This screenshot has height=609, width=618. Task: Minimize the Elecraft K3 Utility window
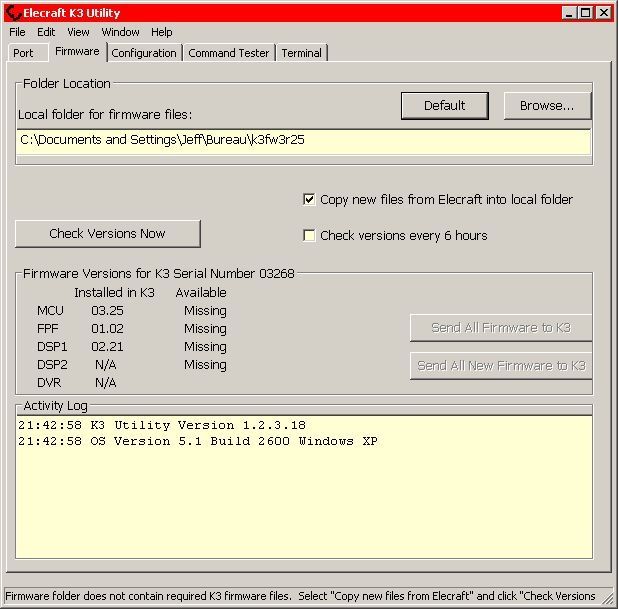569,13
